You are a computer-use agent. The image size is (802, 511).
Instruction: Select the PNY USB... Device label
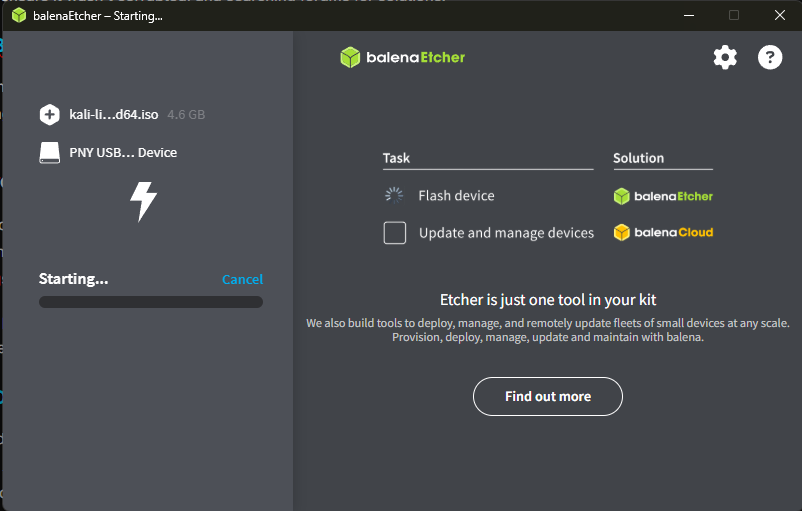pyautogui.click(x=123, y=153)
